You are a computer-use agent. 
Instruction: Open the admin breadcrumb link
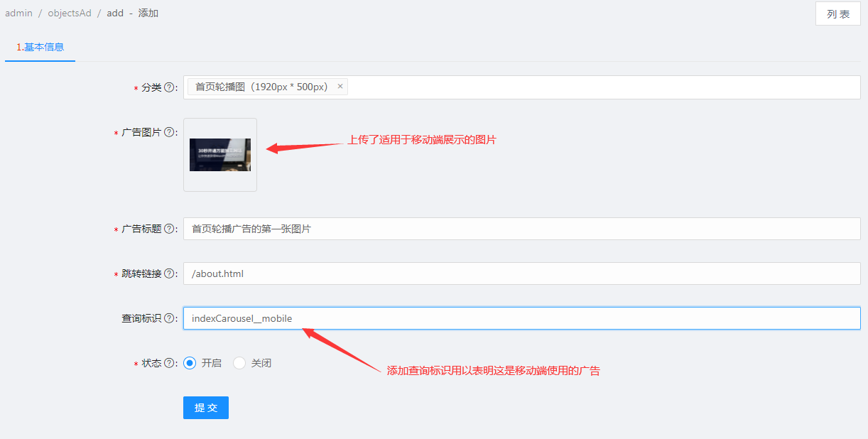click(19, 13)
